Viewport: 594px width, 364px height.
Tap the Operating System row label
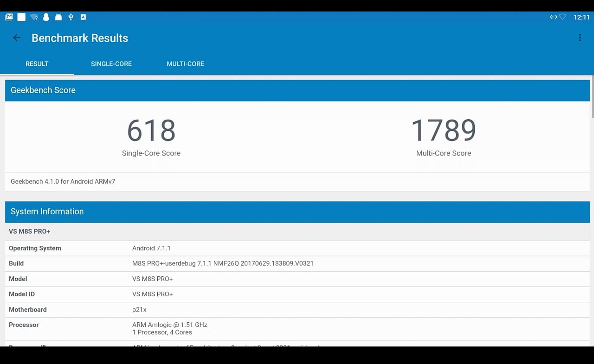click(x=35, y=248)
